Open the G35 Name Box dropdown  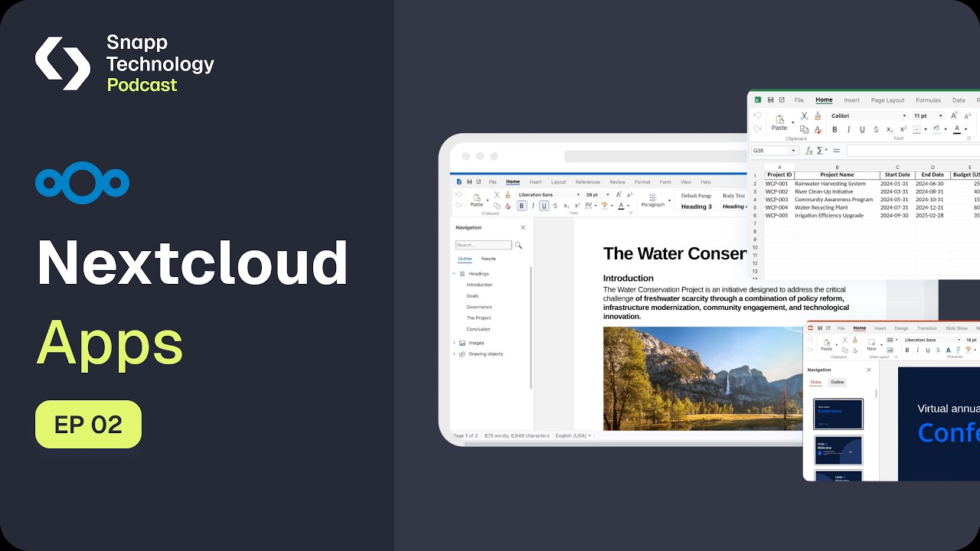coord(793,151)
